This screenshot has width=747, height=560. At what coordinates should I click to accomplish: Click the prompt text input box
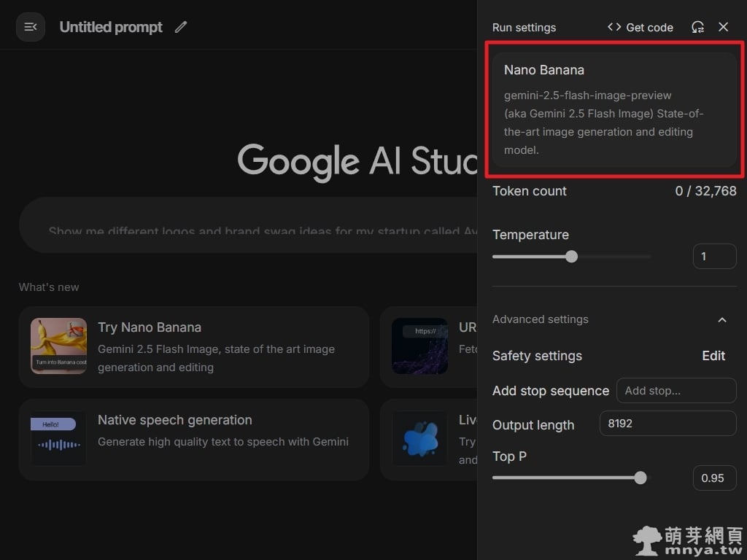click(x=248, y=225)
